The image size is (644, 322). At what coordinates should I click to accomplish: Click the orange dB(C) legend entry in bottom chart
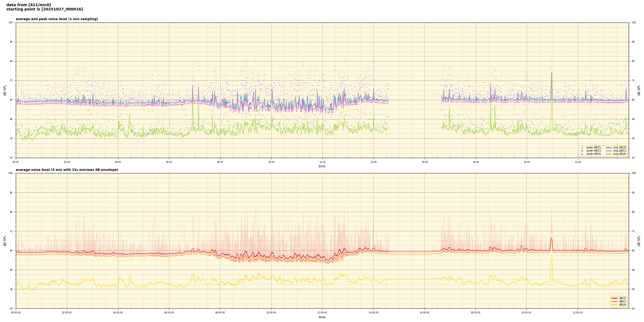[614, 301]
